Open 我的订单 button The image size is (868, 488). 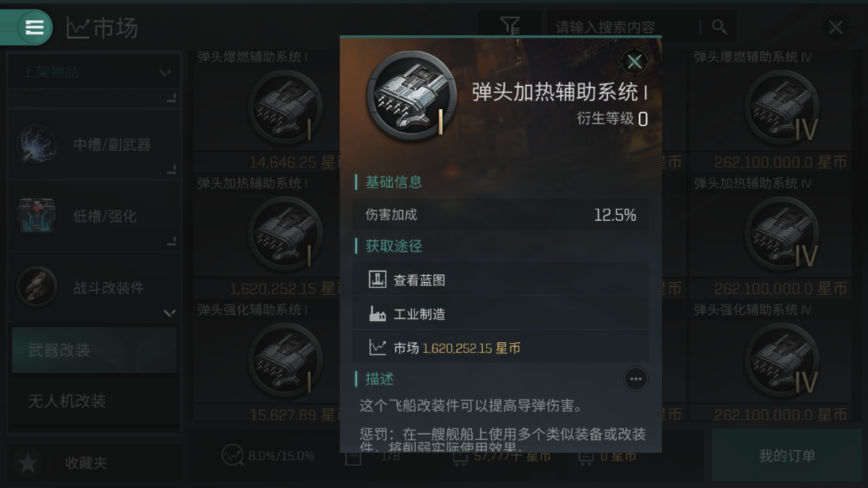point(786,455)
